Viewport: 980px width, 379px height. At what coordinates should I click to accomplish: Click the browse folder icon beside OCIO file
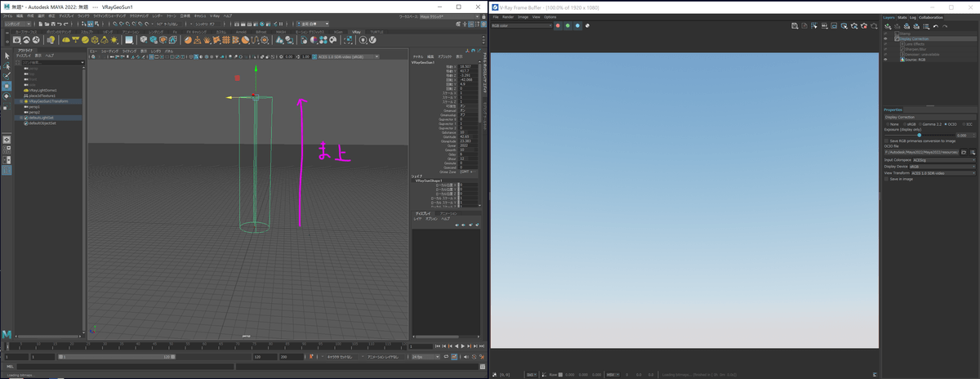(964, 152)
